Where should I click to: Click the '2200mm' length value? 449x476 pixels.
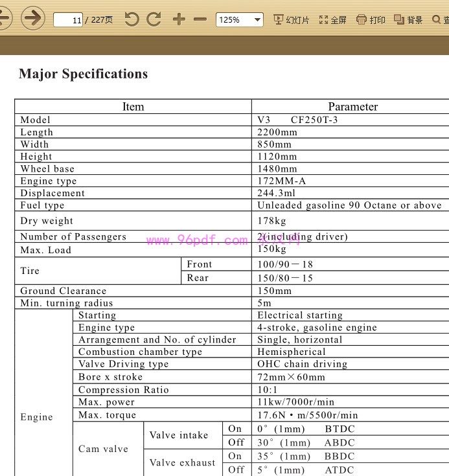(x=277, y=132)
